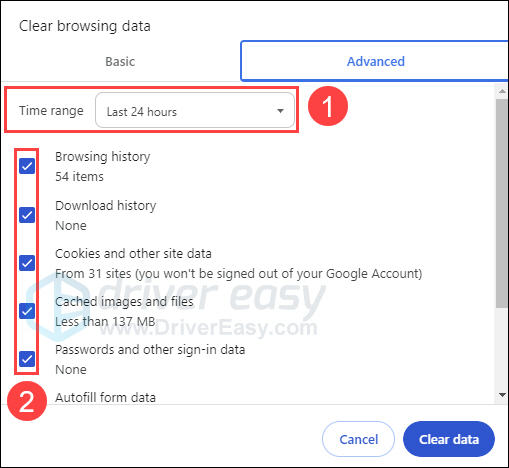
Task: Switch to the Basic tab
Action: (120, 62)
